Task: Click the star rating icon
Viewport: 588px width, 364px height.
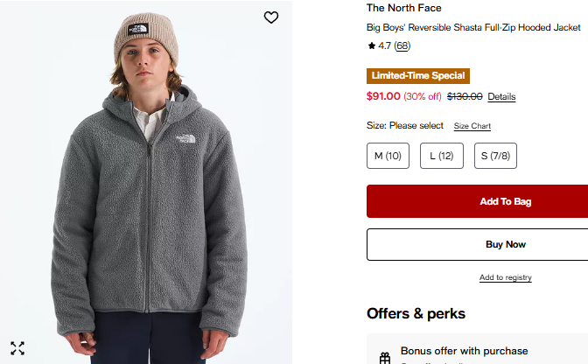Action: [x=371, y=45]
